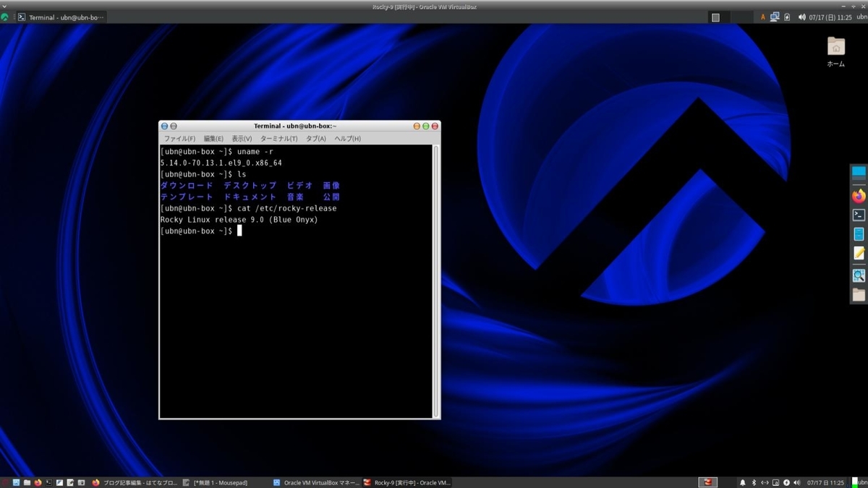Switch to ブログ記事編集 Firefox taskbar window
The height and width of the screenshot is (488, 868).
pos(135,482)
